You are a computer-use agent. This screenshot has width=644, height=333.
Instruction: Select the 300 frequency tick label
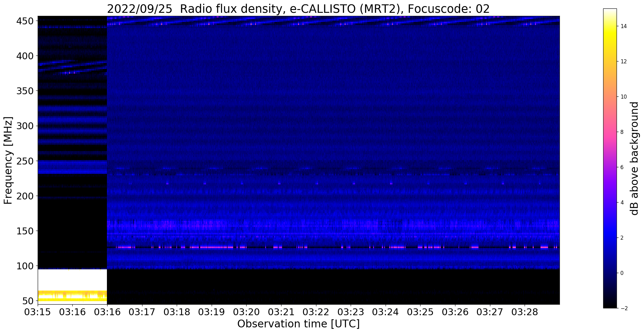coord(25,126)
